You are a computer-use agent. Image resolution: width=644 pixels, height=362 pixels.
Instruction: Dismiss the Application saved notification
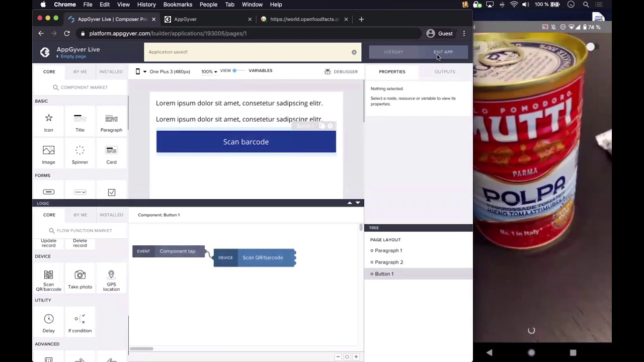coord(354,52)
